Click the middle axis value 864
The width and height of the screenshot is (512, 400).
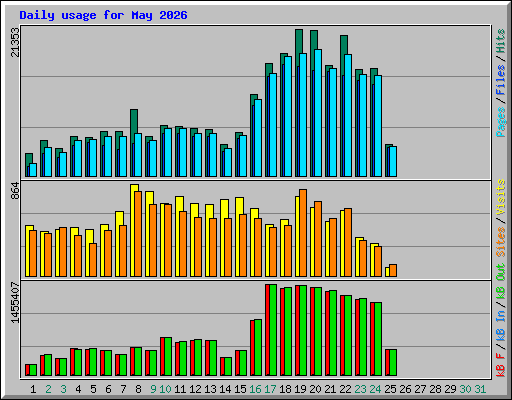[x=15, y=191]
